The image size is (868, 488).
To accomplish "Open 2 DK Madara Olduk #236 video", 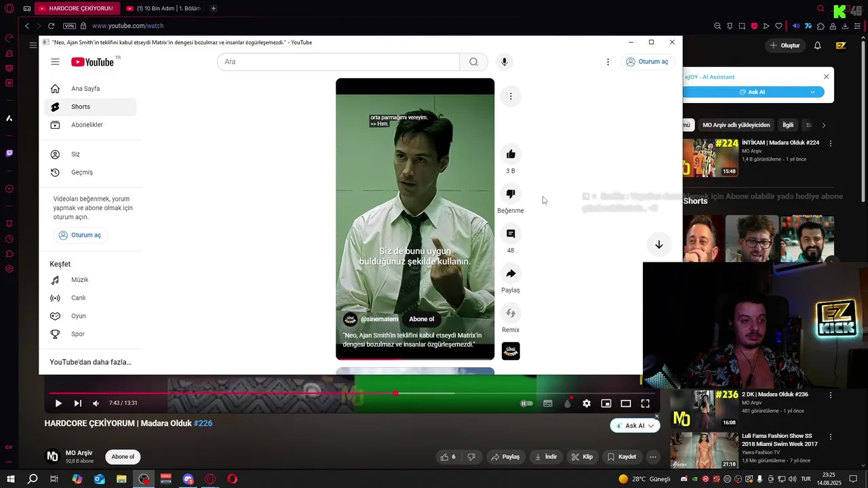I will coord(705,409).
